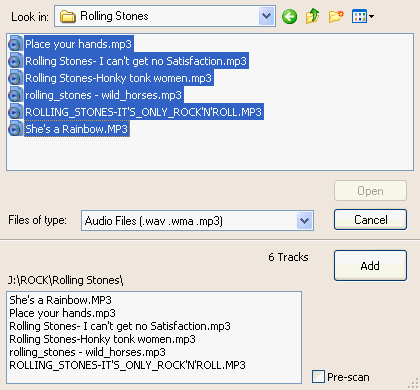The width and height of the screenshot is (420, 390).
Task: Add the selected tracks
Action: pyautogui.click(x=370, y=266)
